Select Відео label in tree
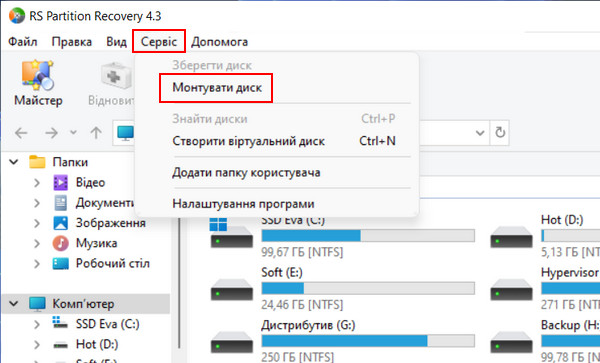Viewport: 600px width, 363px height. pos(90,182)
